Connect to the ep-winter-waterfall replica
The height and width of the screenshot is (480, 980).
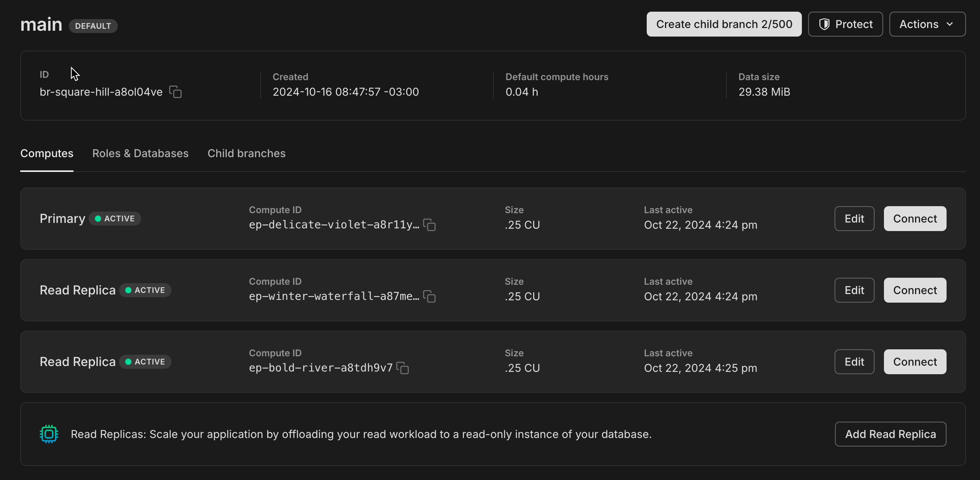[915, 290]
